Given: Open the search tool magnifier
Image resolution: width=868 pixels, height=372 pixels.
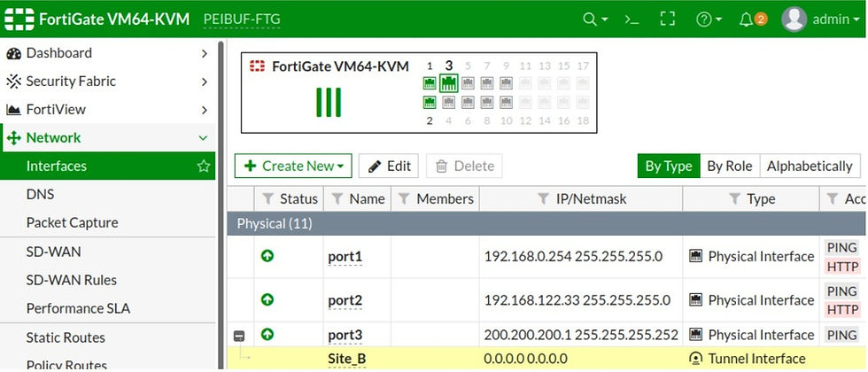Looking at the screenshot, I should tap(590, 19).
